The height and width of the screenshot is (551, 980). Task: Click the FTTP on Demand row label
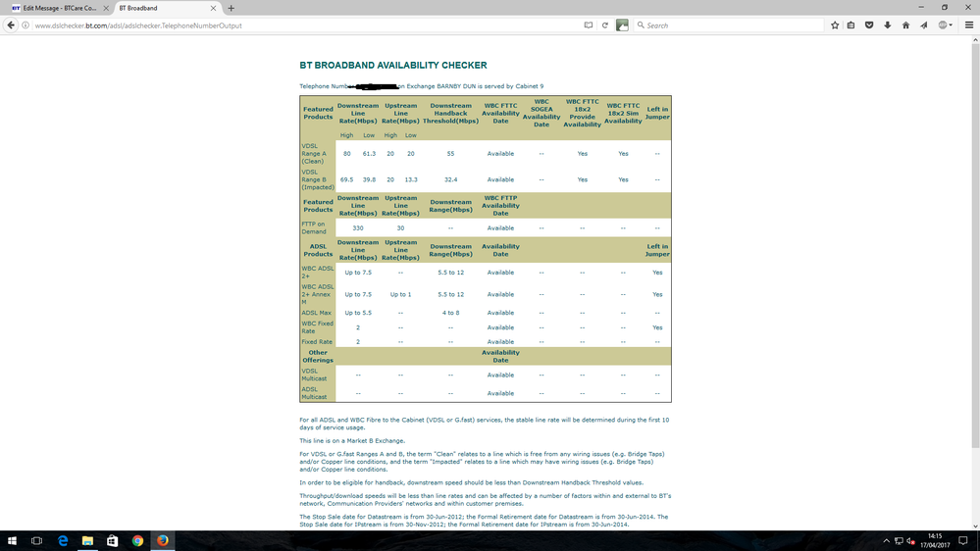tap(314, 228)
